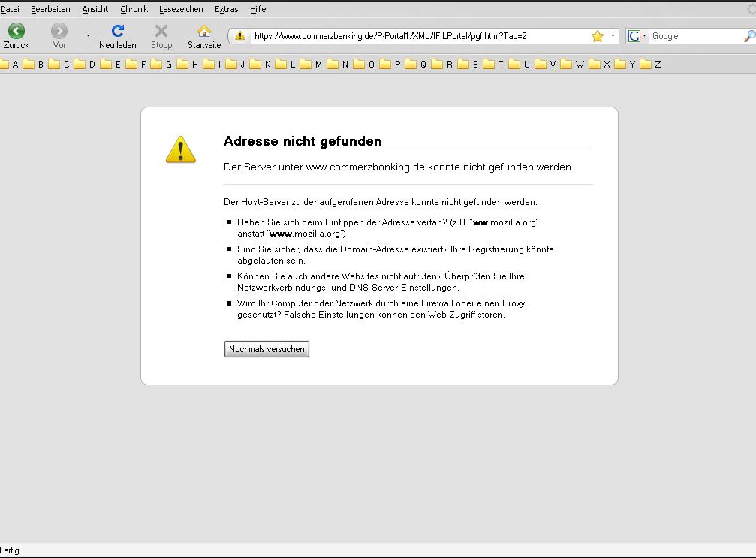Open the Chronik menu
The height and width of the screenshot is (558, 756).
click(x=134, y=9)
